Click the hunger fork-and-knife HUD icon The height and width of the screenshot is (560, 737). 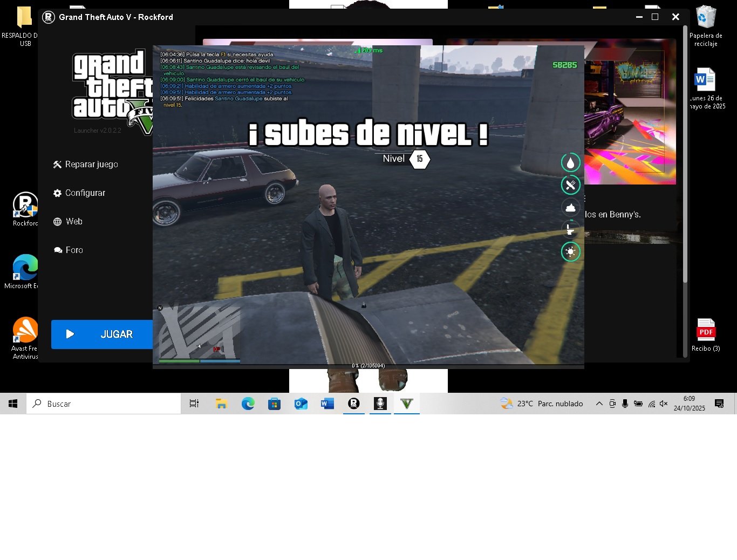[x=570, y=185]
